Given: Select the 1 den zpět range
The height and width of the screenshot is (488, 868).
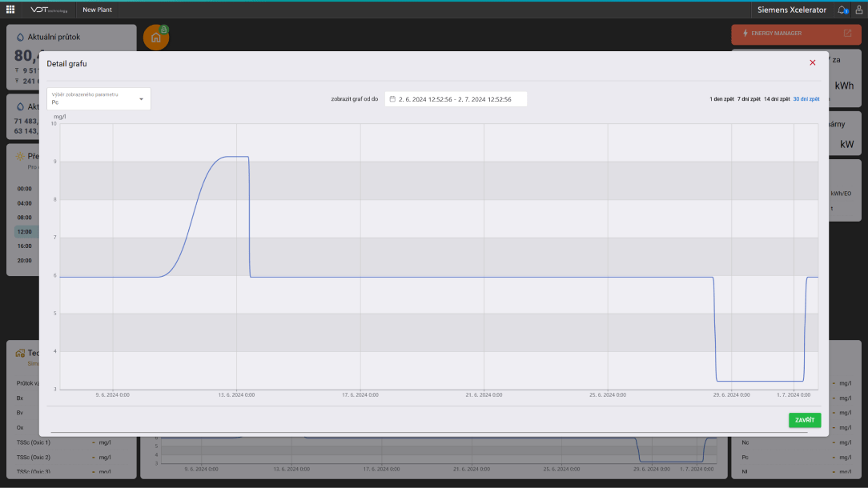Looking at the screenshot, I should pos(721,99).
